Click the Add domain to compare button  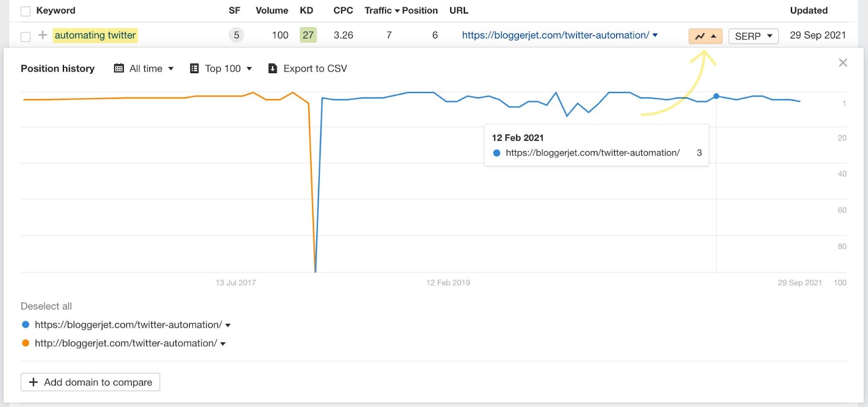(x=90, y=382)
